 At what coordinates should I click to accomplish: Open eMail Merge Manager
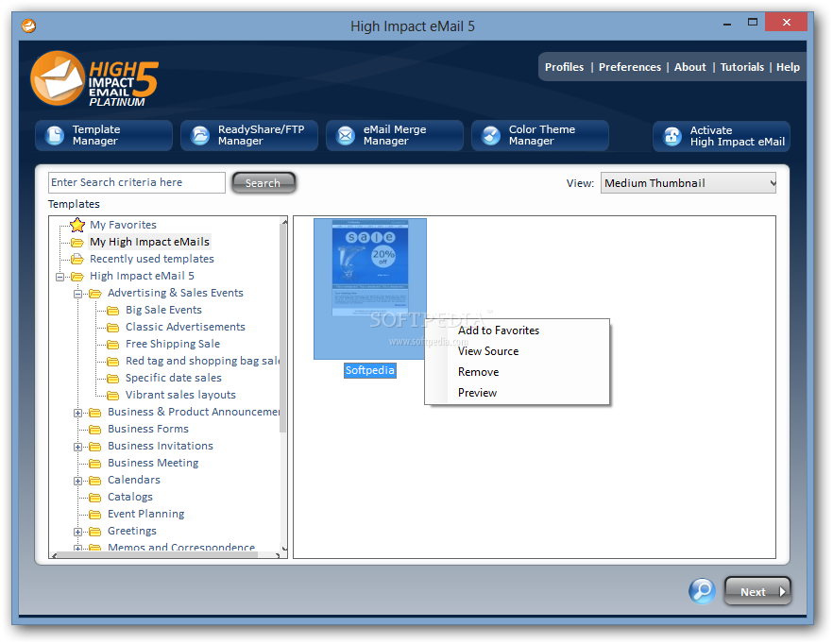395,135
